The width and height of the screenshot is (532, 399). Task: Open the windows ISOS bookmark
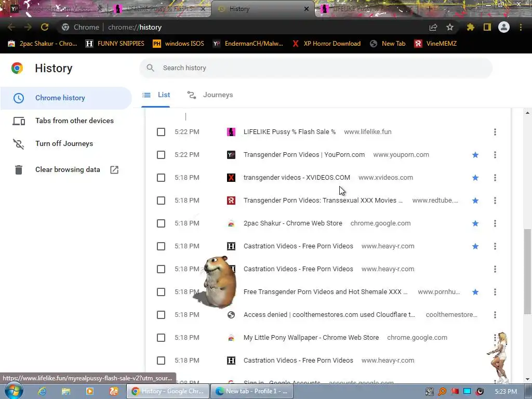[179, 44]
